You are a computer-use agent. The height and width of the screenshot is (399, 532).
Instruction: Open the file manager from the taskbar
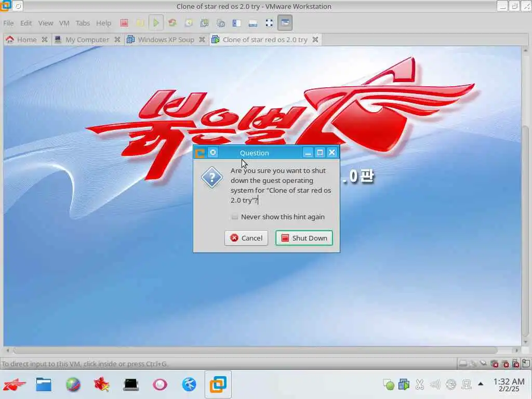pyautogui.click(x=44, y=385)
